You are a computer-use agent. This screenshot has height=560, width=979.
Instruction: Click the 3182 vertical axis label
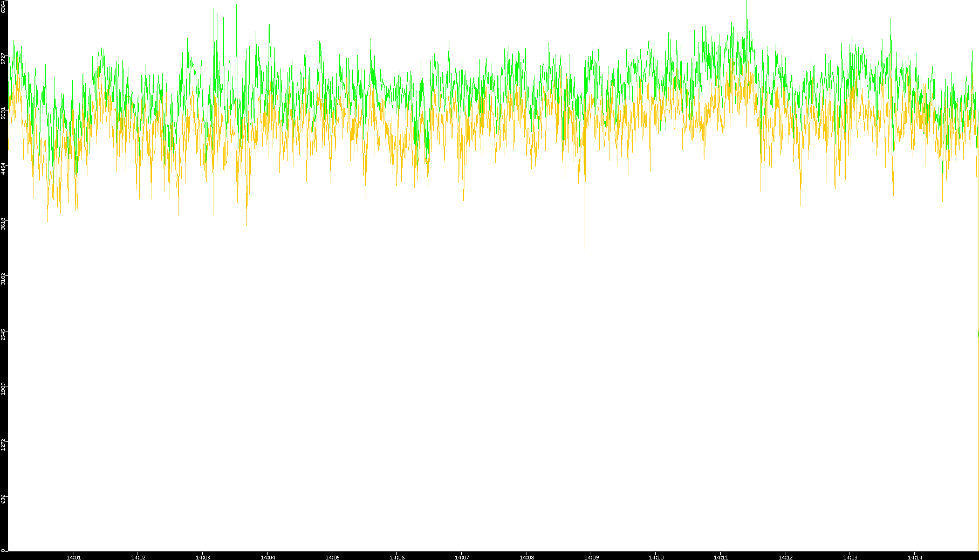point(4,279)
